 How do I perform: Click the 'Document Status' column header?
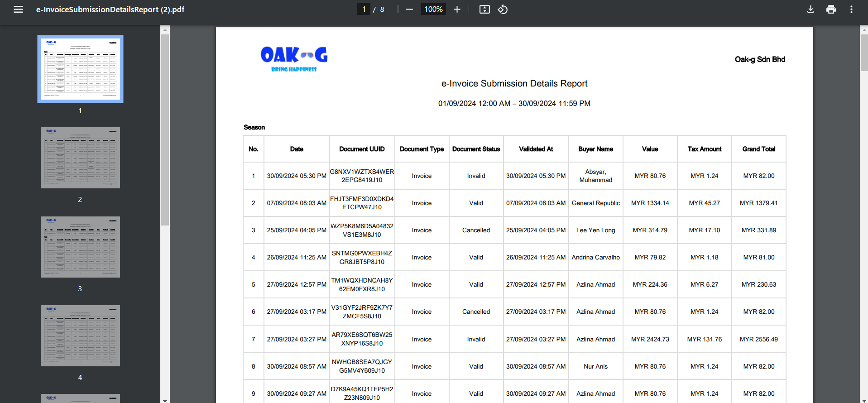476,149
